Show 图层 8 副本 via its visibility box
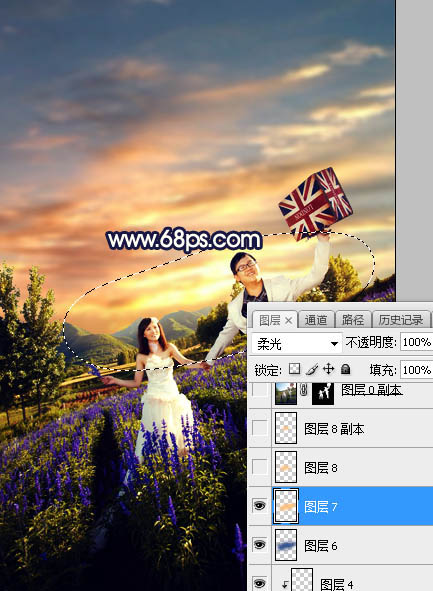The width and height of the screenshot is (433, 591). (x=260, y=428)
